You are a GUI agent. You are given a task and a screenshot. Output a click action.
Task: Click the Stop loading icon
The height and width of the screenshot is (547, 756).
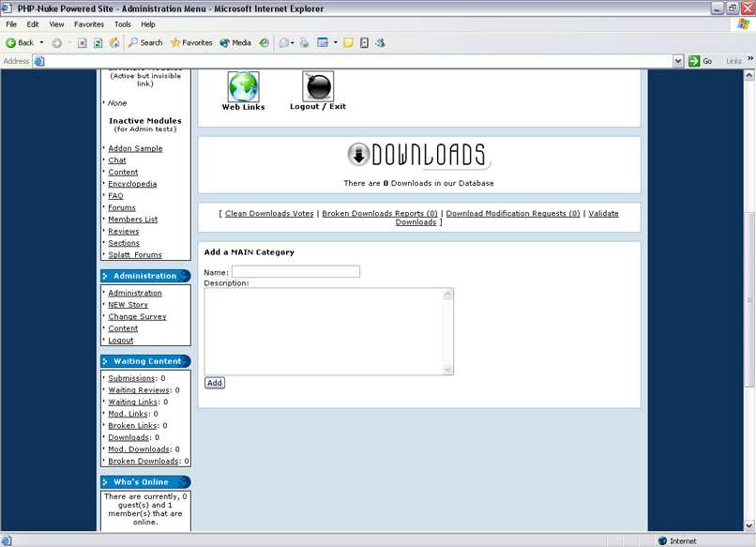tap(83, 42)
